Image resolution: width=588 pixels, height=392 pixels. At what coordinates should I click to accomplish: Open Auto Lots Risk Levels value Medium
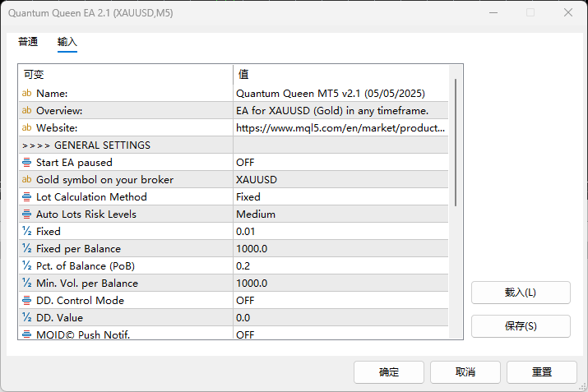coord(340,214)
